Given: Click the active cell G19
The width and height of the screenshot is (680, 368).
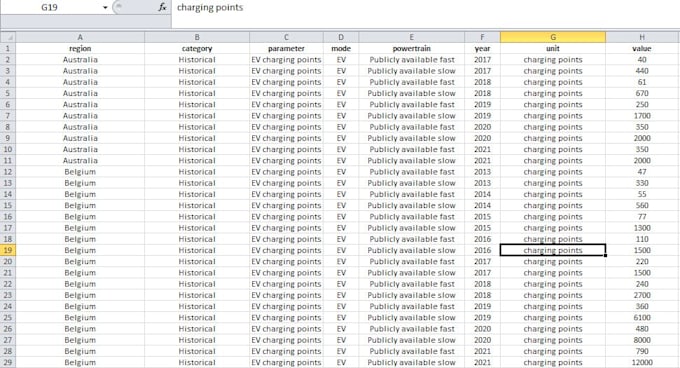Looking at the screenshot, I should tap(553, 250).
